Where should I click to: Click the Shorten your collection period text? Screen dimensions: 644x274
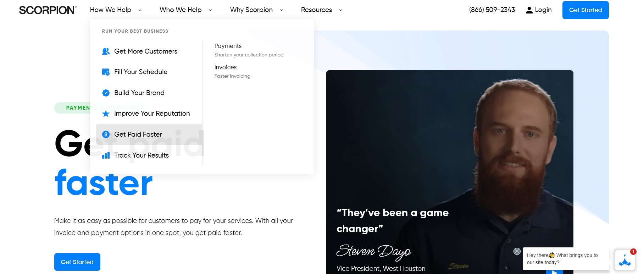click(x=249, y=55)
